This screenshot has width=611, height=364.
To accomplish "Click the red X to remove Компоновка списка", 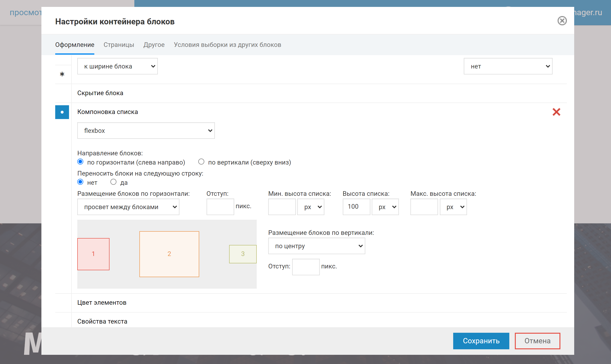I will pos(556,112).
